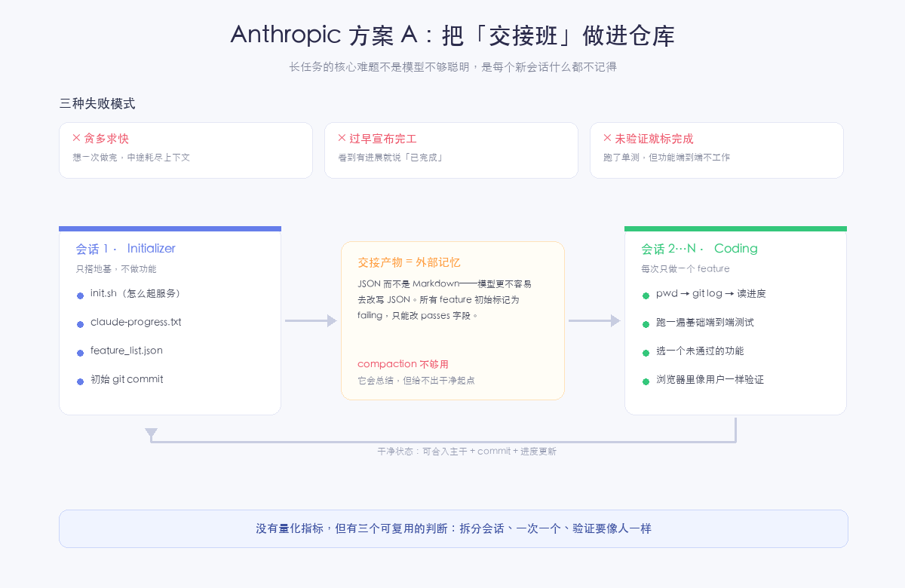The height and width of the screenshot is (588, 905).
Task: Click the 跑一遍基础端到端测试 item
Action: tap(705, 323)
